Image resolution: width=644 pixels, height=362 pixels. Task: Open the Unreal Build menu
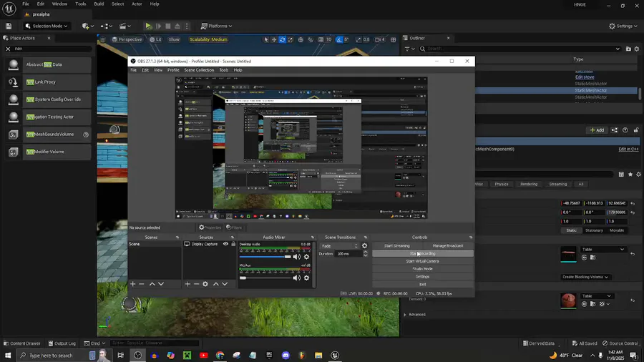(99, 4)
